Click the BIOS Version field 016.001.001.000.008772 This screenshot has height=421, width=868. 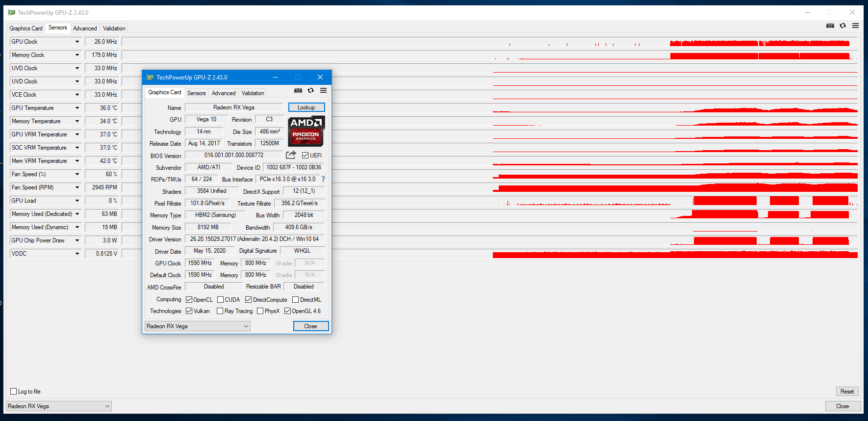(x=234, y=155)
